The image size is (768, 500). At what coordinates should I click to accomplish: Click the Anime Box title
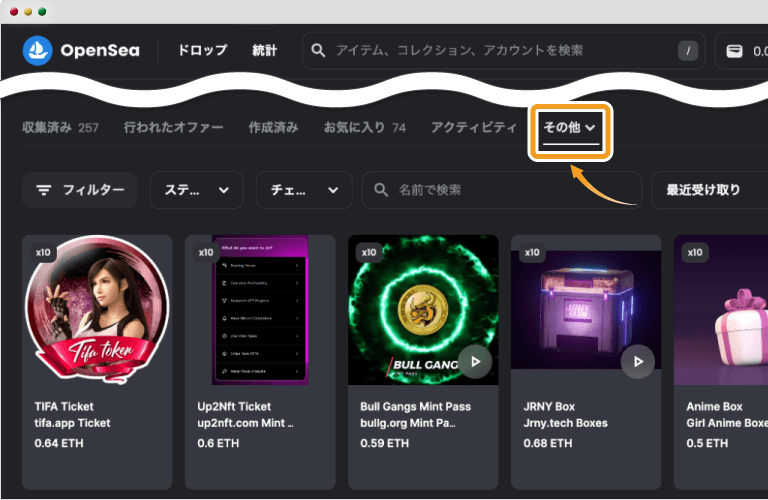click(x=714, y=406)
